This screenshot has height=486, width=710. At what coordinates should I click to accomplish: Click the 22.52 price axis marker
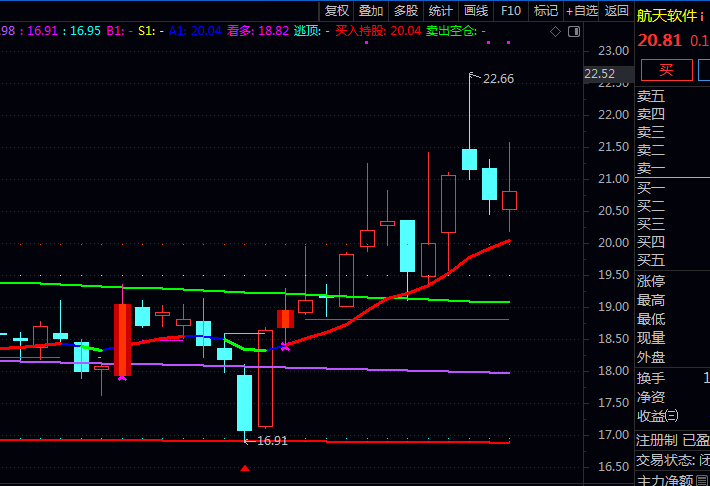tap(600, 74)
